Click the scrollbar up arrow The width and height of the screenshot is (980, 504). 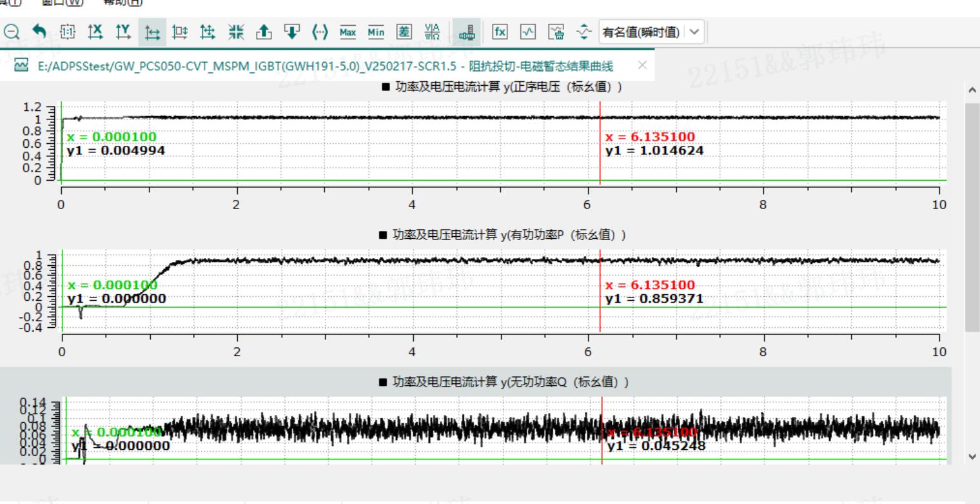[972, 90]
